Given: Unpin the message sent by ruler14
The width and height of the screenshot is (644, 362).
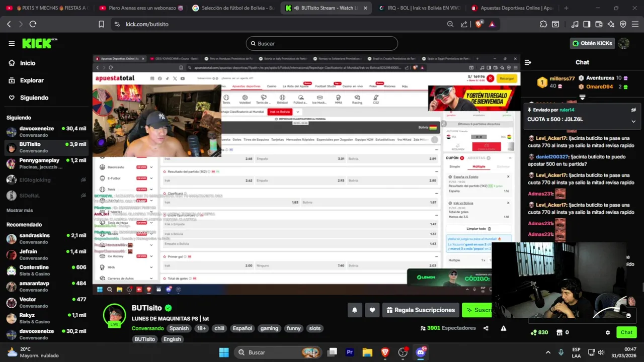Looking at the screenshot, I should pos(633,110).
